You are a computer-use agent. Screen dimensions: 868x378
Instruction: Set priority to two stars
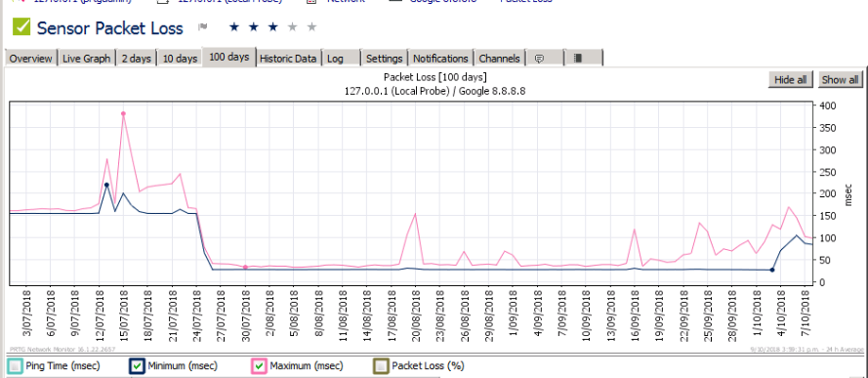[x=254, y=26]
